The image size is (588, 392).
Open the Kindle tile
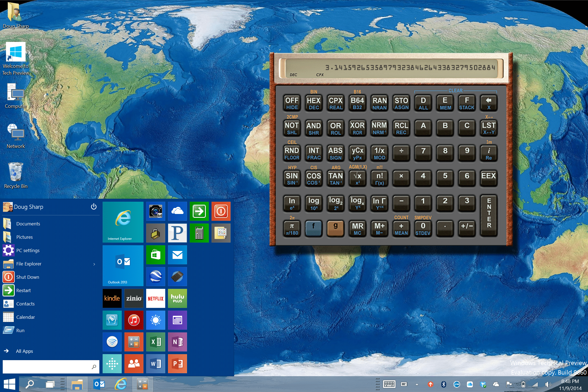point(112,298)
